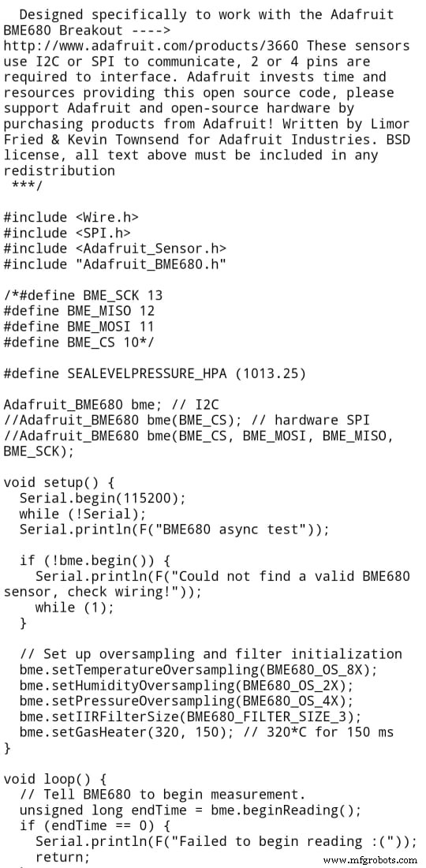Click the Serial.begin(115200) statement
The image size is (426, 868).
103,498
